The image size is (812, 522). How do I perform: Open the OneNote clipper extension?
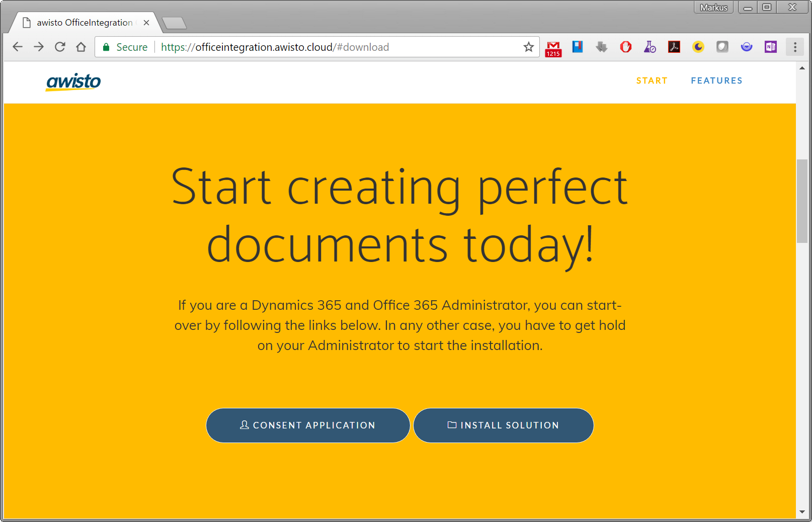[x=771, y=47]
